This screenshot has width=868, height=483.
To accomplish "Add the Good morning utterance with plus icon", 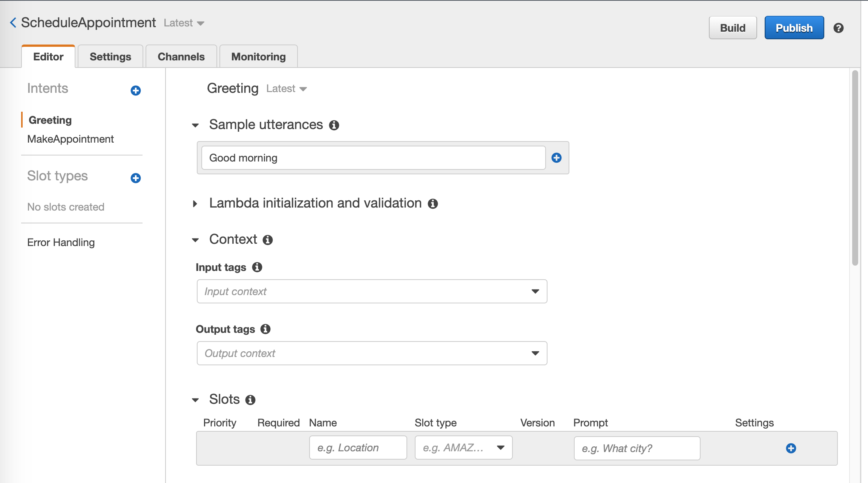I will click(x=557, y=158).
